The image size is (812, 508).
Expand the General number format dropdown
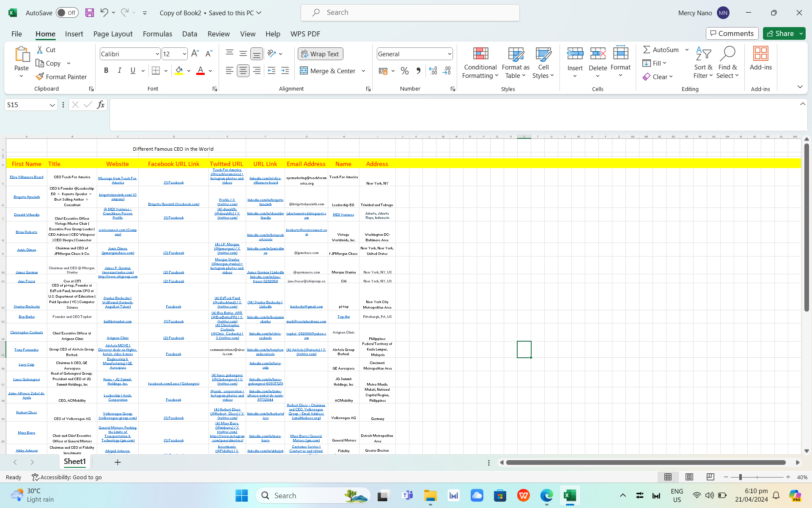tap(449, 54)
